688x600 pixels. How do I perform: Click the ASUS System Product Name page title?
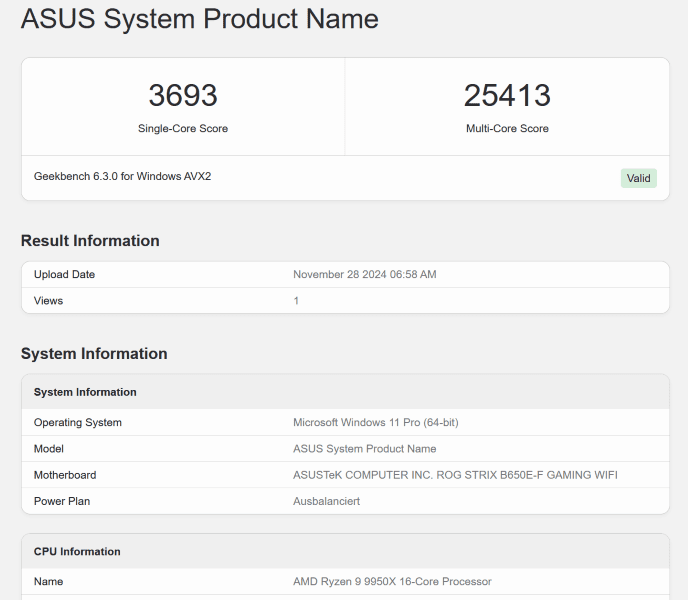tap(200, 19)
